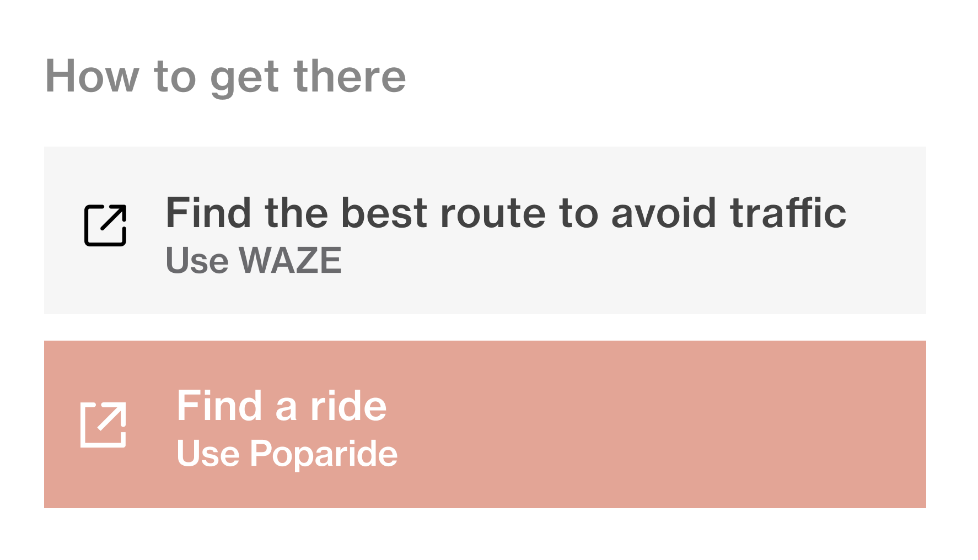Select the "Use WAZE" subtitle
Viewport: 978px width, 560px height.
click(x=254, y=261)
